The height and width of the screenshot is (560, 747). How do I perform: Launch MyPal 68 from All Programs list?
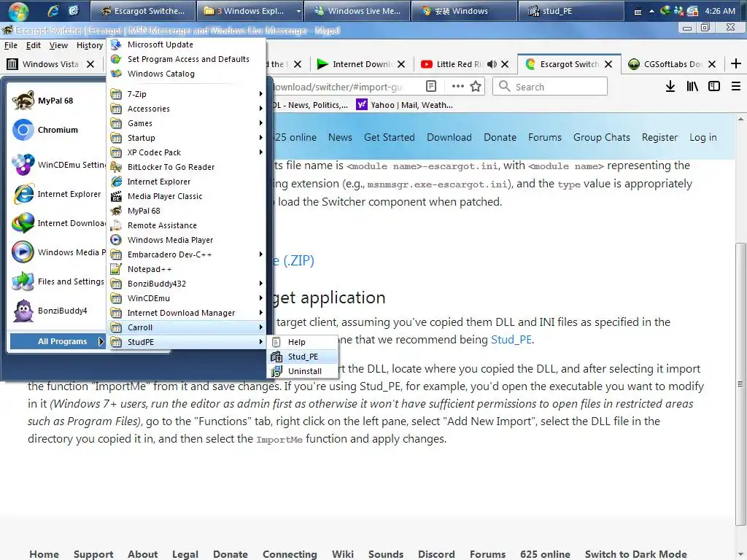click(x=186, y=211)
